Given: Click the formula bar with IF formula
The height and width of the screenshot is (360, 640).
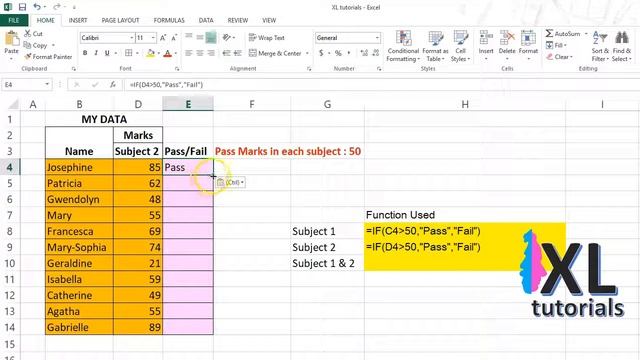Looking at the screenshot, I should [382, 84].
